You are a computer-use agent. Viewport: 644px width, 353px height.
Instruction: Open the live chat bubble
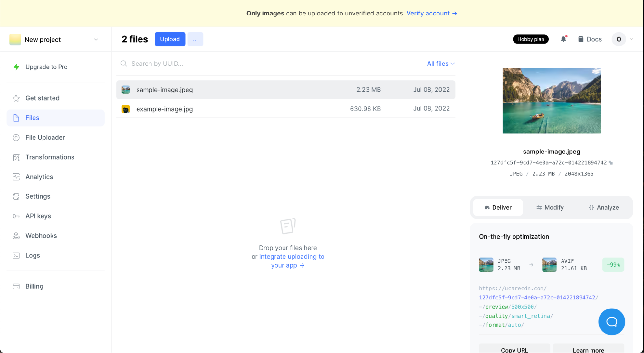(x=611, y=321)
